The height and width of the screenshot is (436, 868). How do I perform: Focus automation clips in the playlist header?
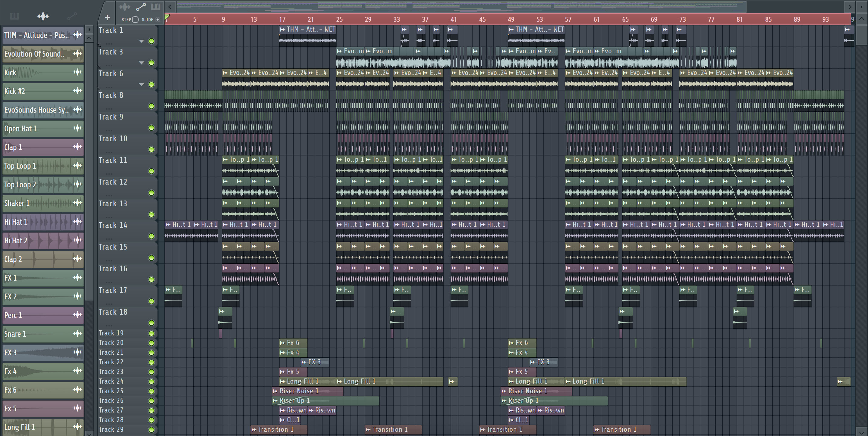pyautogui.click(x=141, y=7)
